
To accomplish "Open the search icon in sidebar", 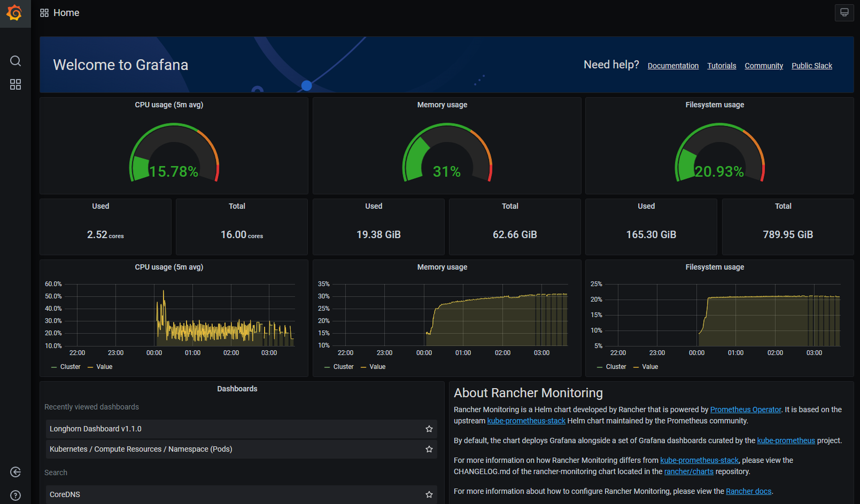I will tap(16, 61).
